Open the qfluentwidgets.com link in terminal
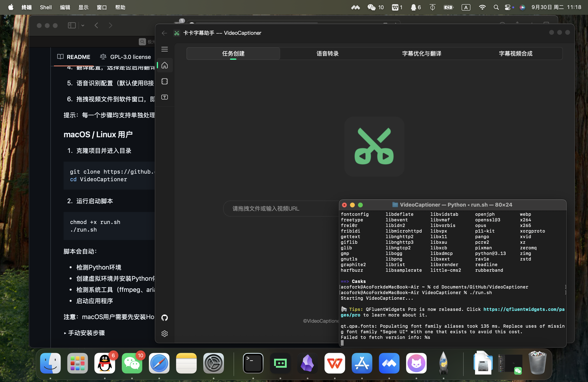The height and width of the screenshot is (382, 588). [x=524, y=309]
